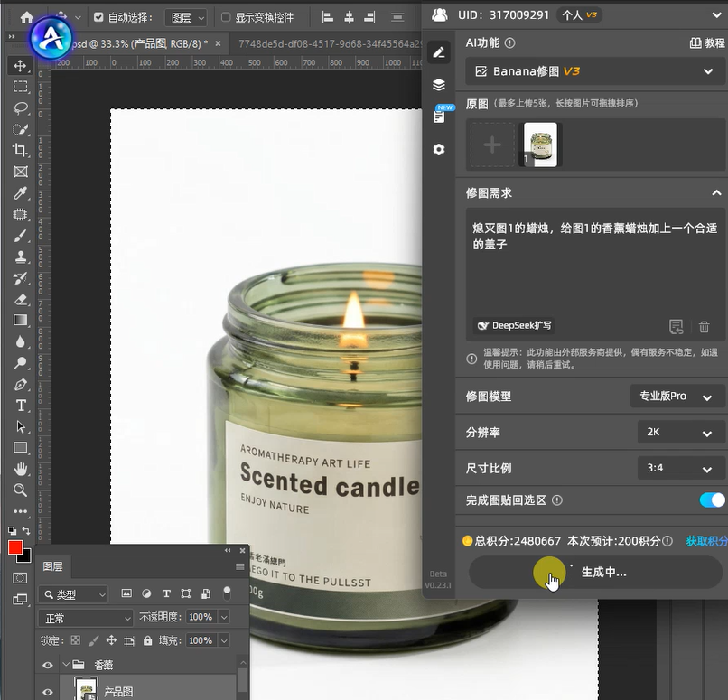728x700 pixels.
Task: Click the DeepSeek扩写 button
Action: (513, 325)
